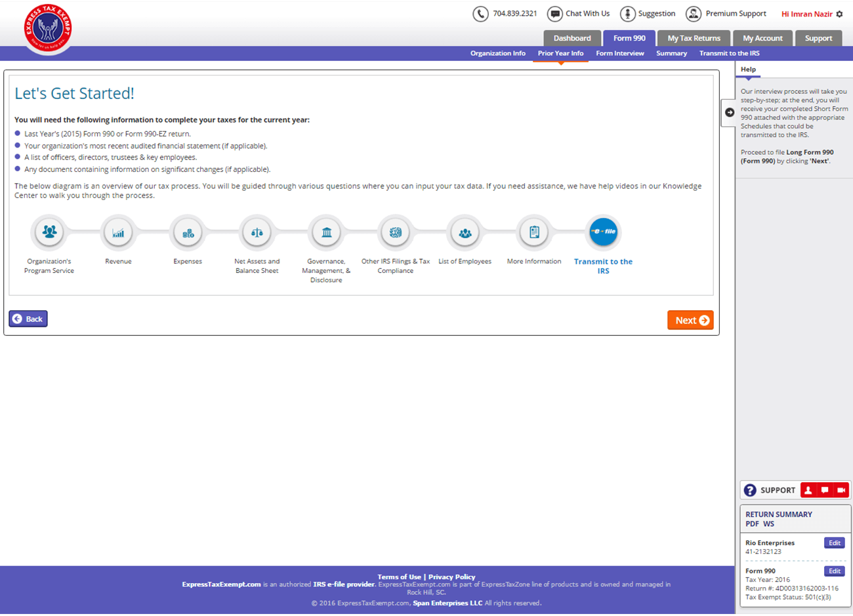Open the Form 990 tab

tap(629, 38)
